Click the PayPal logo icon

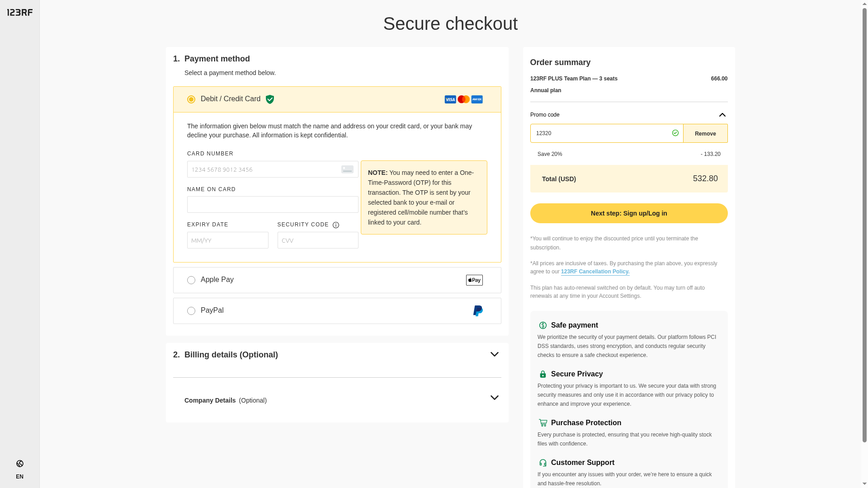coord(478,311)
